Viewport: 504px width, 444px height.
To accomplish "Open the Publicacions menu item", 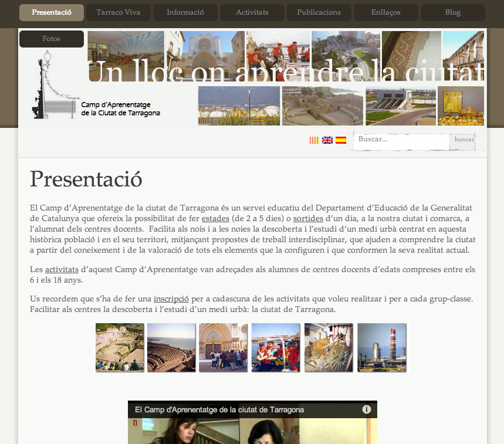I will pyautogui.click(x=319, y=12).
